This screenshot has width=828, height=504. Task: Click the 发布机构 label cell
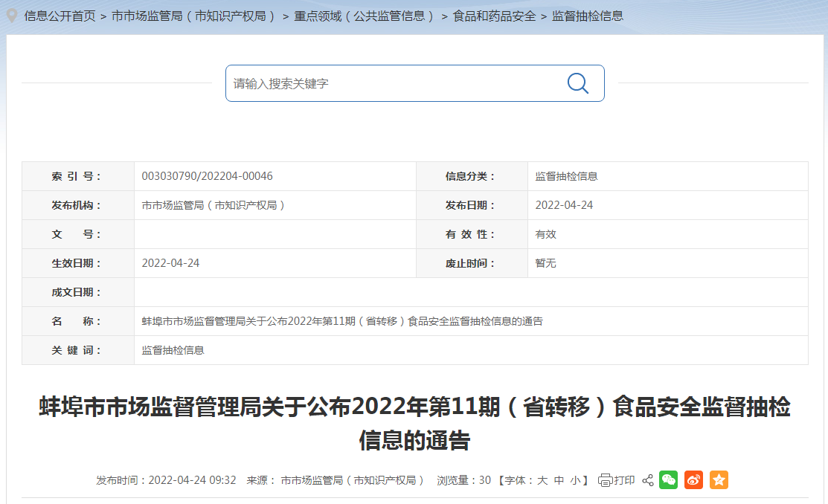[x=78, y=205]
